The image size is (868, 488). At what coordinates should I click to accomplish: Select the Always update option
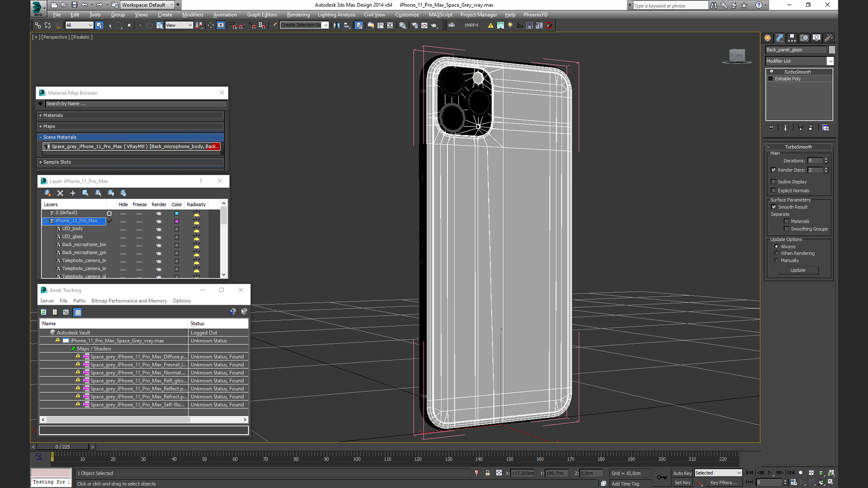pos(777,247)
